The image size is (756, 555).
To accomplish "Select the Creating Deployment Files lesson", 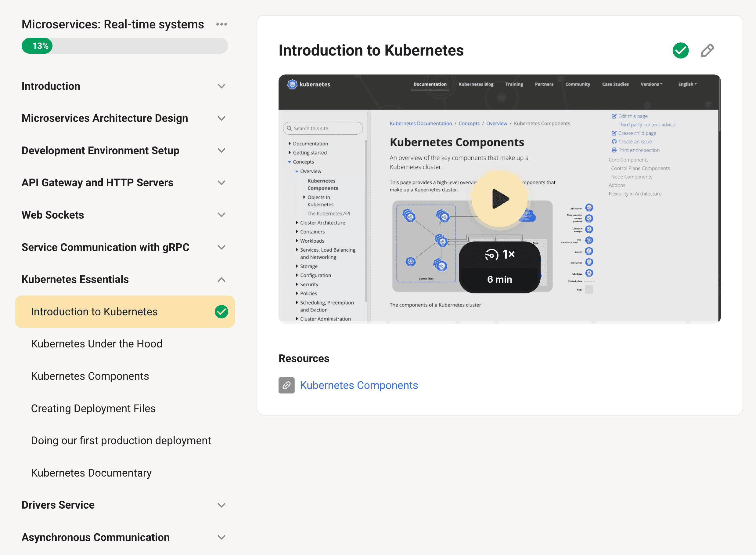I will (x=93, y=408).
